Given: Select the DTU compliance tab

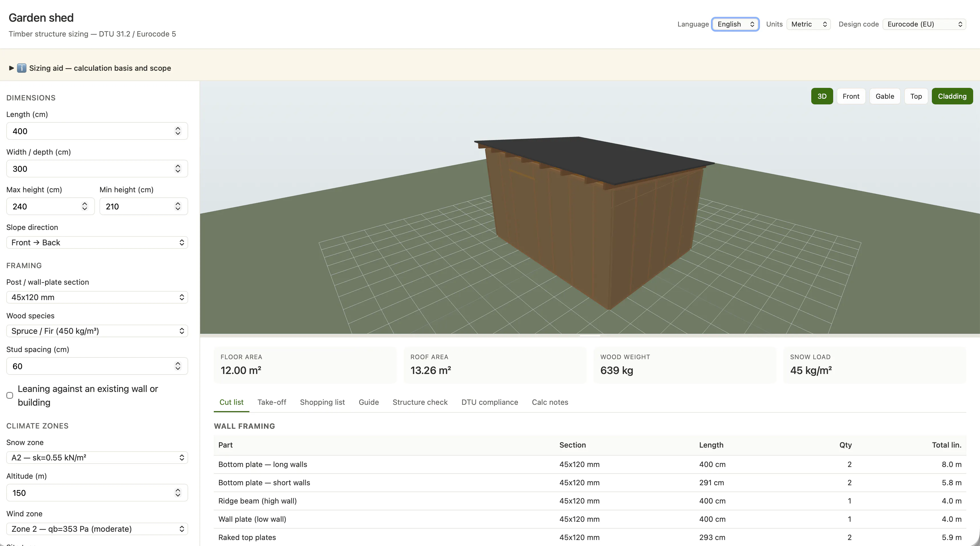Looking at the screenshot, I should tap(490, 402).
